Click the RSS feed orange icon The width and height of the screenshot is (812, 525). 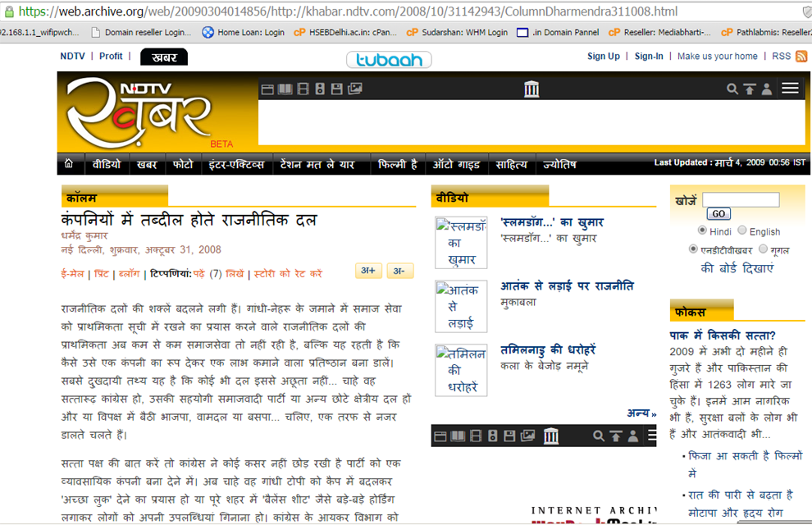tap(801, 57)
